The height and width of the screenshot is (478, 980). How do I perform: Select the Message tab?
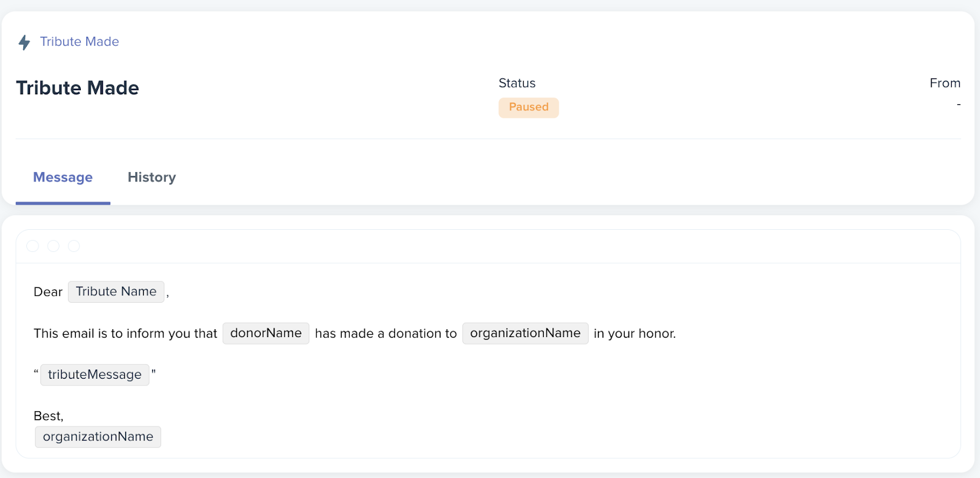coord(63,177)
